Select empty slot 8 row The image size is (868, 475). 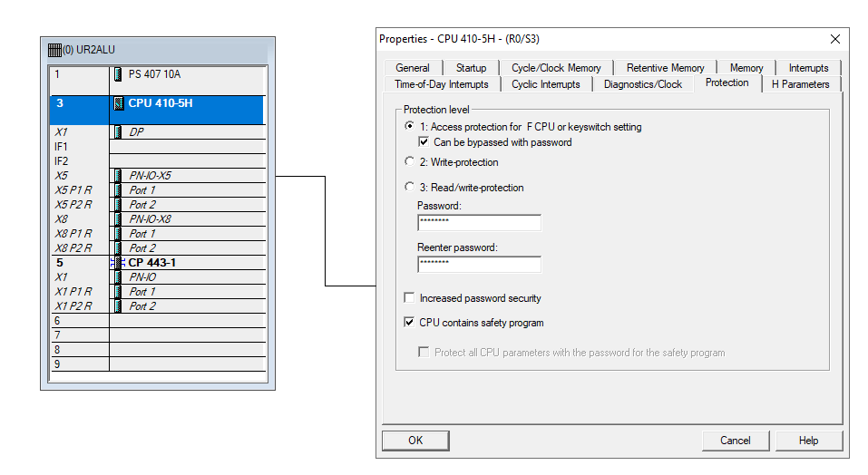[x=158, y=350]
